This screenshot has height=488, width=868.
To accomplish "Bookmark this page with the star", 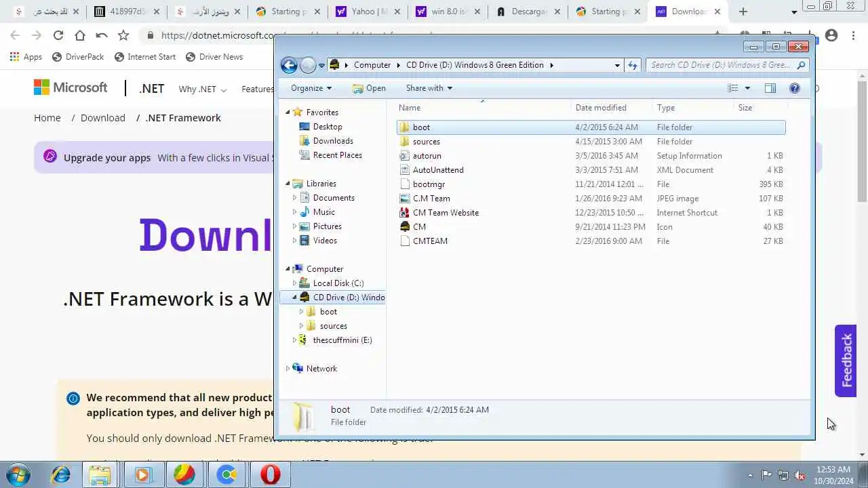I will pos(123,35).
